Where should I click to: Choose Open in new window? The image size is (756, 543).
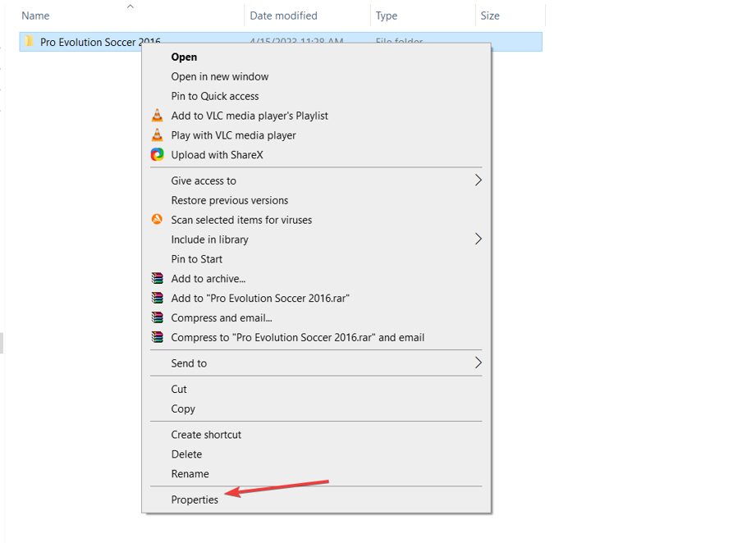point(219,76)
